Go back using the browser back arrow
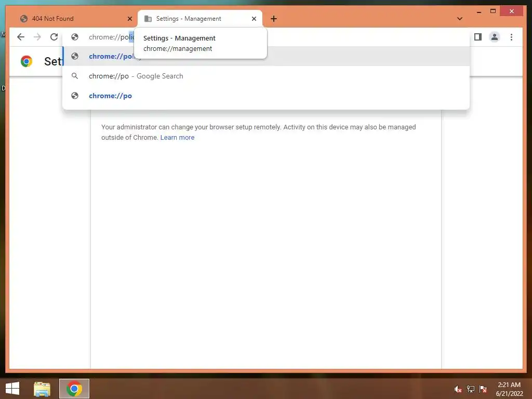 (21, 37)
